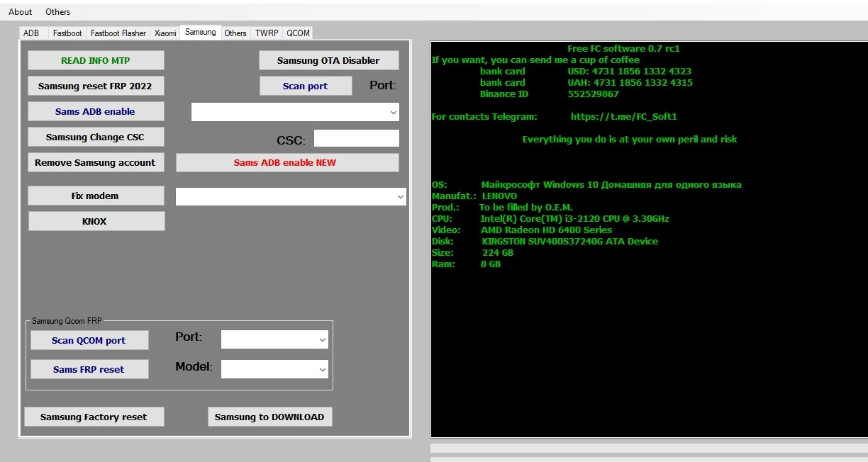The image size is (868, 462).
Task: Open the About menu
Action: (21, 12)
